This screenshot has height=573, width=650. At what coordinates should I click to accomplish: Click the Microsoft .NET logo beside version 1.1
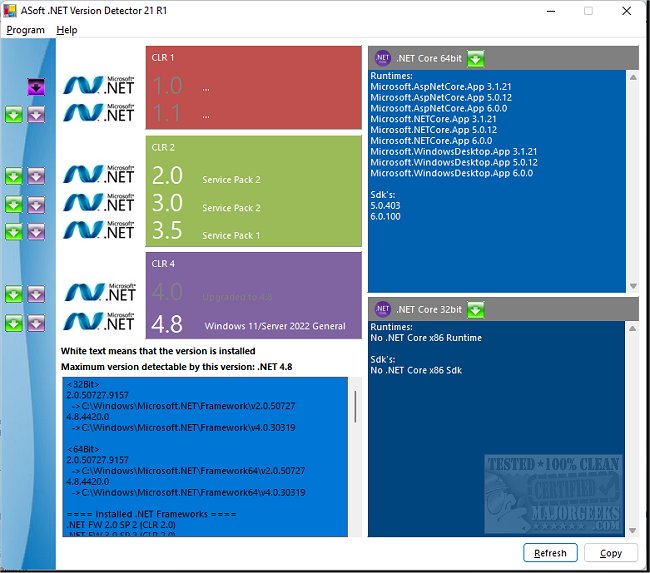tap(99, 113)
